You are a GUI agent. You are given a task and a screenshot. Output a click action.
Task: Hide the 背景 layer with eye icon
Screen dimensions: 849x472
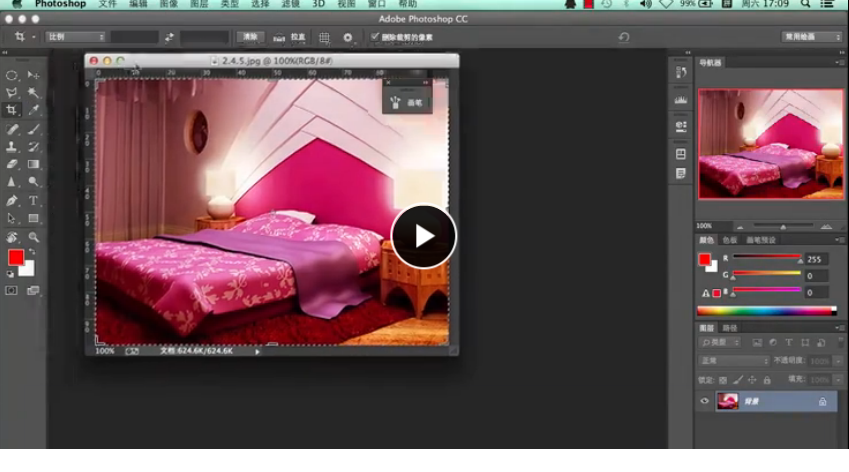point(704,401)
